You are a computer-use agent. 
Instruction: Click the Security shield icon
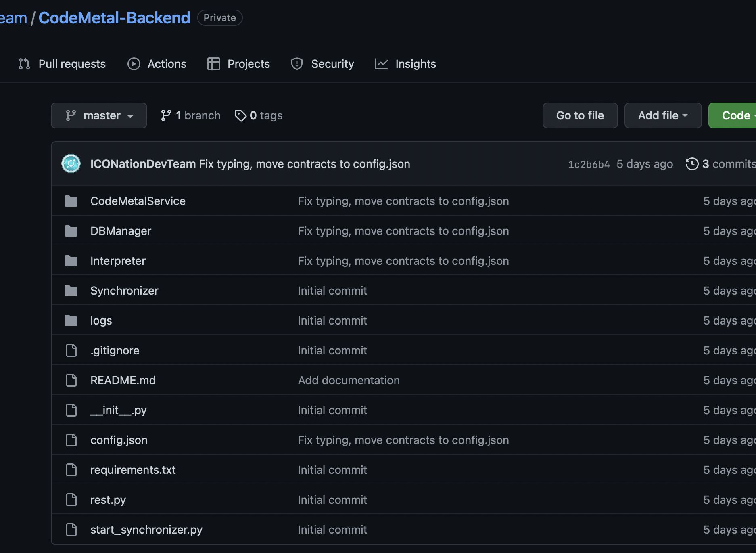297,64
